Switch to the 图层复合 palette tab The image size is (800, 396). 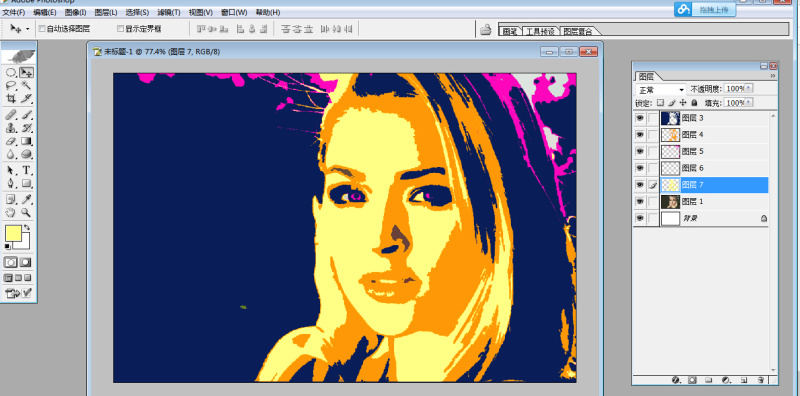578,32
